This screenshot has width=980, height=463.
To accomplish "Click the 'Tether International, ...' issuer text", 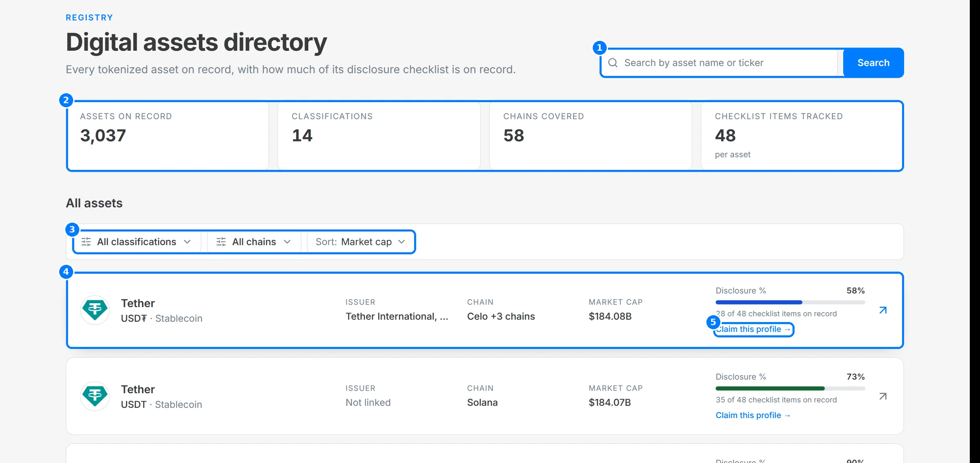I will coord(397,316).
